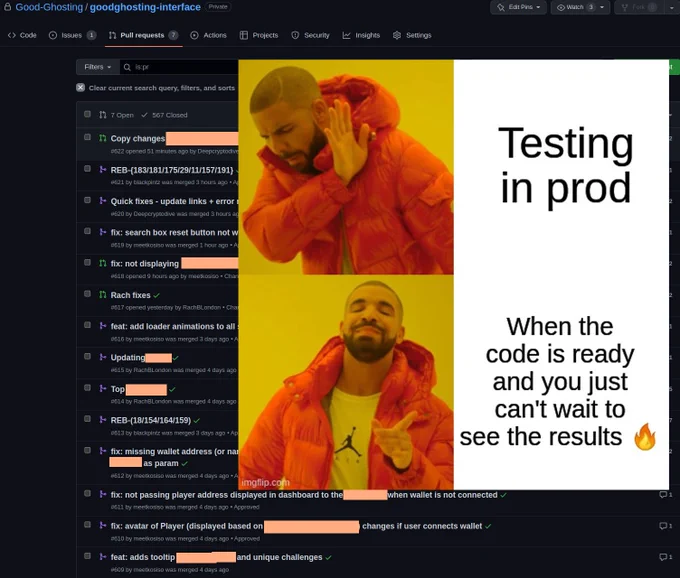Open the Projects tab
The height and width of the screenshot is (578, 680).
(x=259, y=35)
